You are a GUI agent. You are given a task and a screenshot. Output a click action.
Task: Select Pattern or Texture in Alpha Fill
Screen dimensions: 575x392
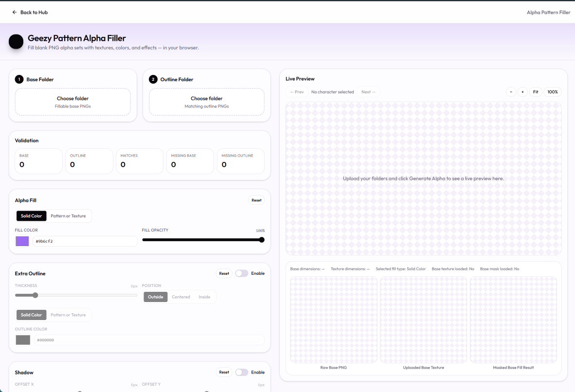(68, 216)
